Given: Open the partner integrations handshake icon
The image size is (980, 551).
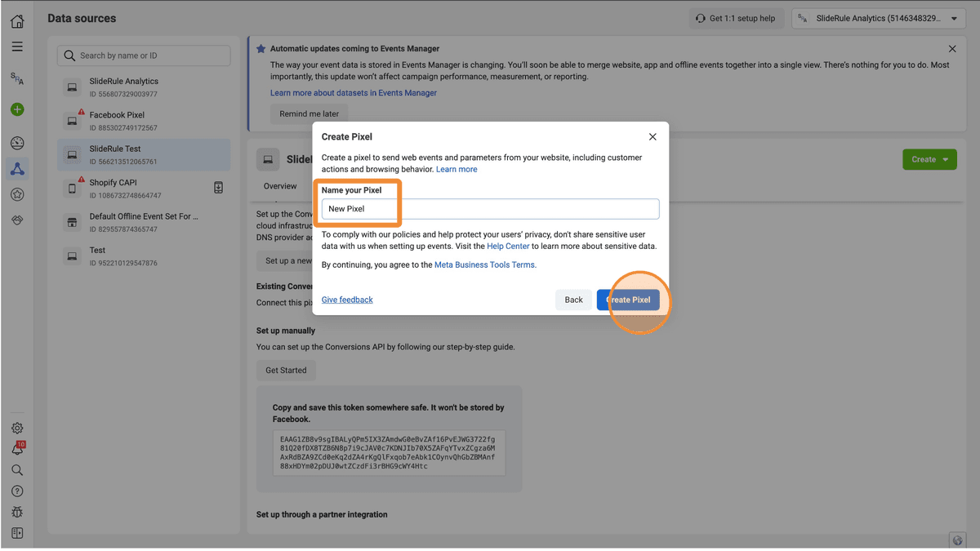Looking at the screenshot, I should 17,220.
